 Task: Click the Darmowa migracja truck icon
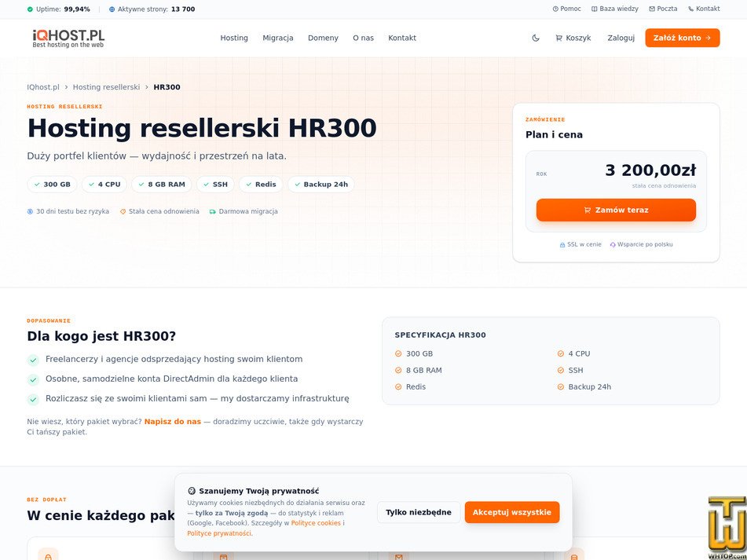[213, 211]
